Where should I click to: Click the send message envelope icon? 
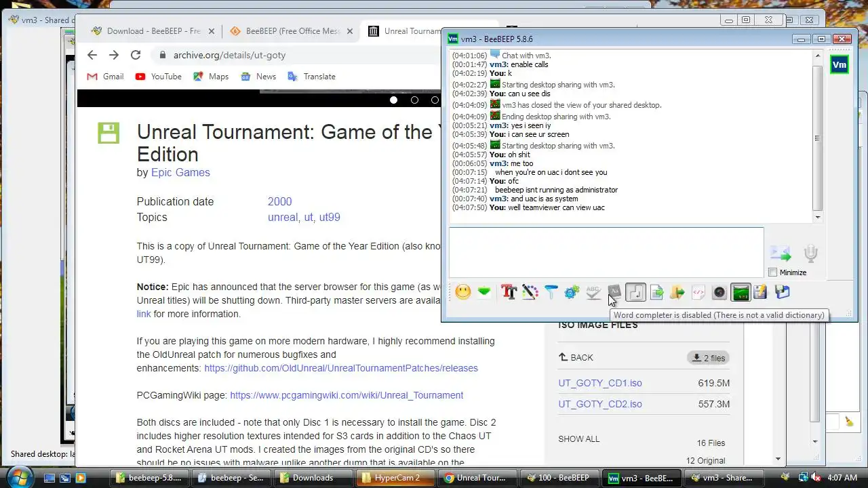click(781, 254)
